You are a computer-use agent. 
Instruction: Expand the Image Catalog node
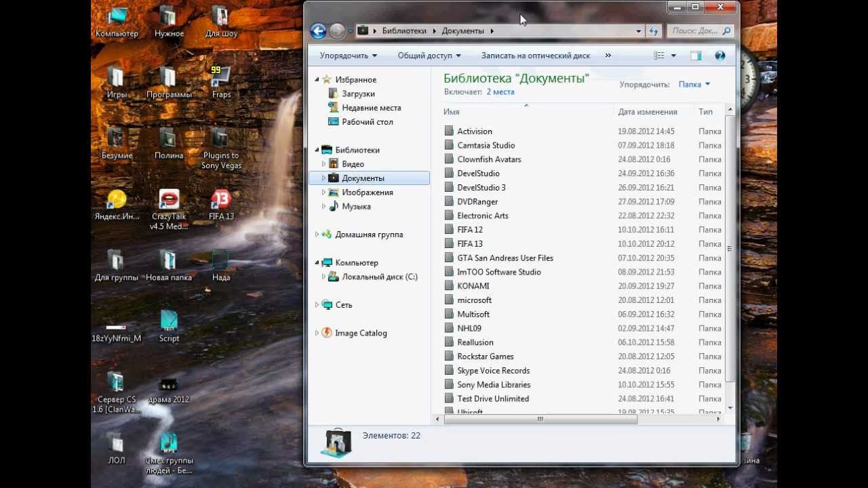[x=317, y=333]
